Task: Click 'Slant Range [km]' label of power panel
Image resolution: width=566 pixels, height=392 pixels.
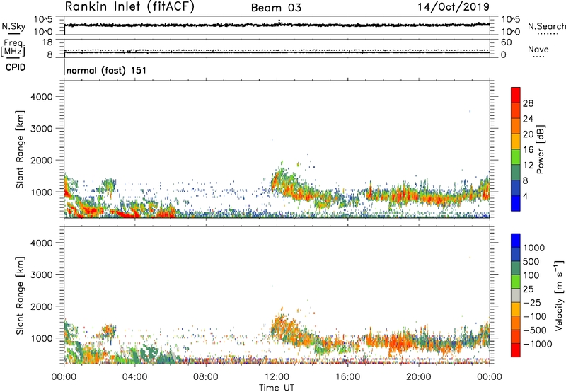Action: coord(20,149)
